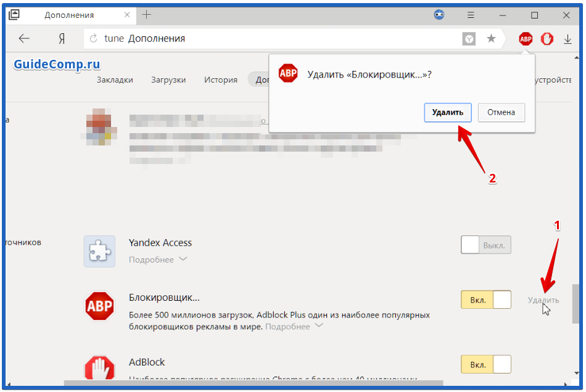Open the tab panel icon at top left
Image resolution: width=586 pixels, height=392 pixels.
pos(14,15)
